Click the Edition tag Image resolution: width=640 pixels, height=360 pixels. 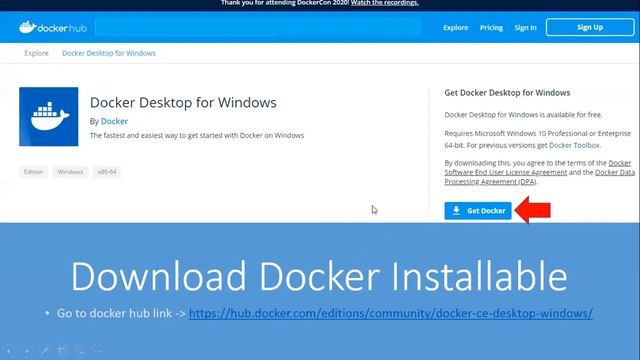tap(33, 172)
